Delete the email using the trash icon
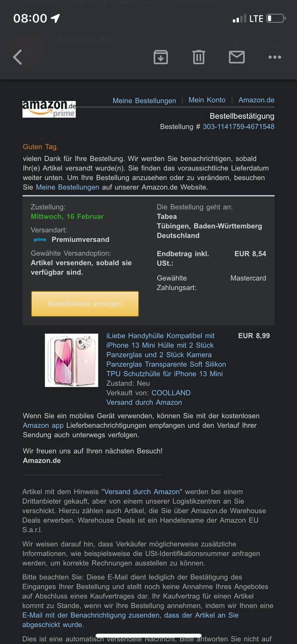Image resolution: width=297 pixels, height=644 pixels. coord(199,57)
